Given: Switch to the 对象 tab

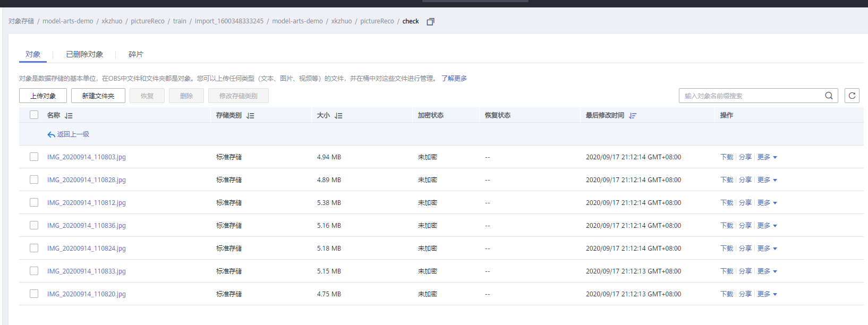Looking at the screenshot, I should click(x=33, y=54).
